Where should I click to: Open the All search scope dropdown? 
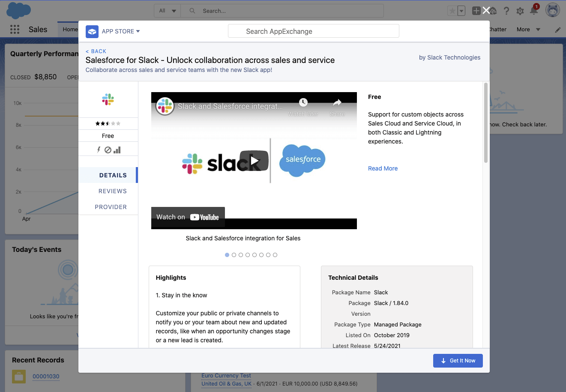(168, 11)
